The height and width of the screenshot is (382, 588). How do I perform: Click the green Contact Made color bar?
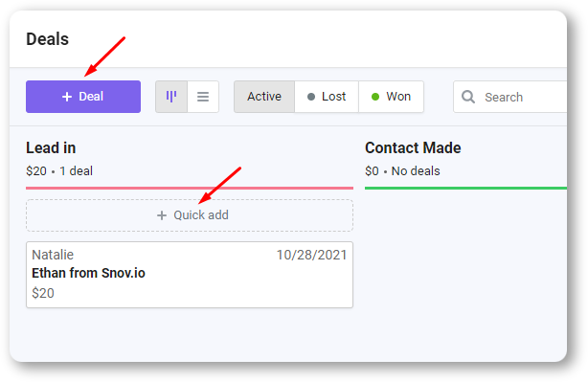[x=465, y=188]
